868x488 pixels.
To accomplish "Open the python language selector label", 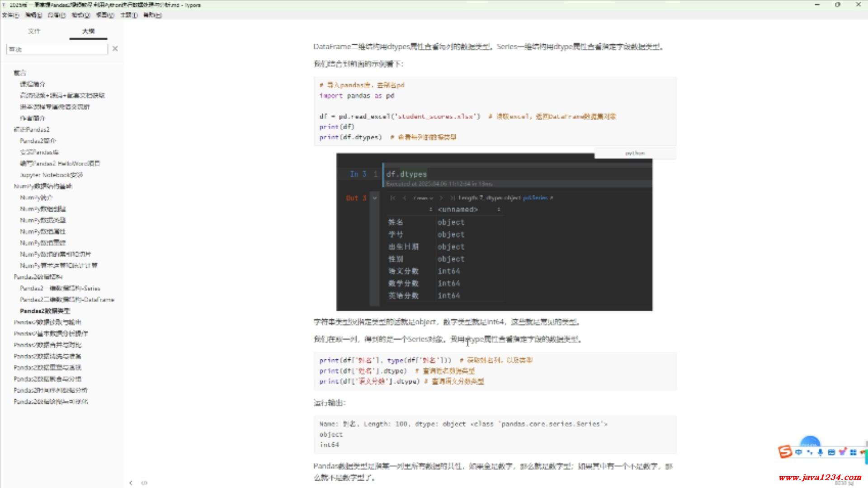I will (x=635, y=153).
